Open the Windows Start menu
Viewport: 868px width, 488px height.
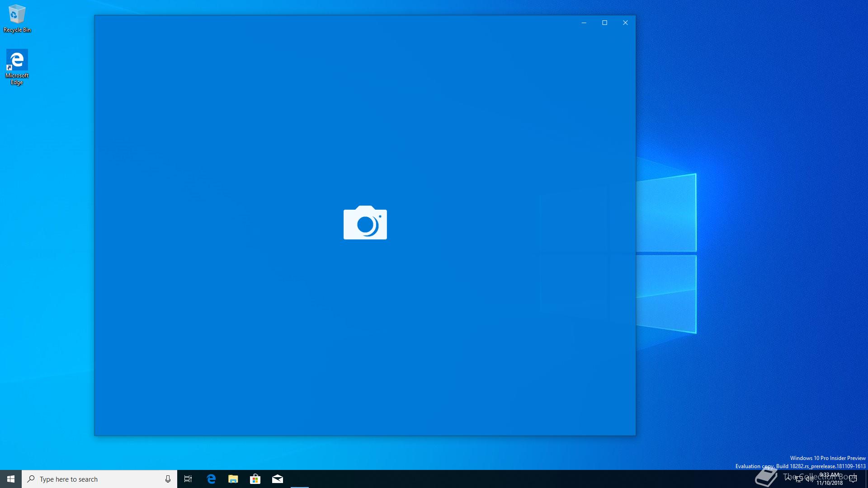11,479
